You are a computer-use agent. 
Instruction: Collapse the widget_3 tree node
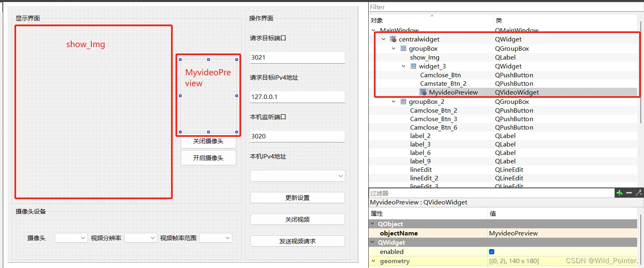click(x=404, y=66)
